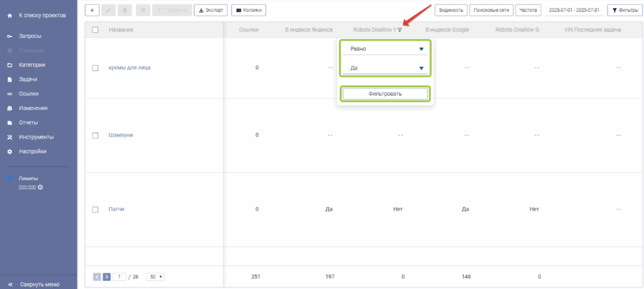Toggle the select-all checkbox in header
Image resolution: width=644 pixels, height=289 pixels.
[96, 30]
